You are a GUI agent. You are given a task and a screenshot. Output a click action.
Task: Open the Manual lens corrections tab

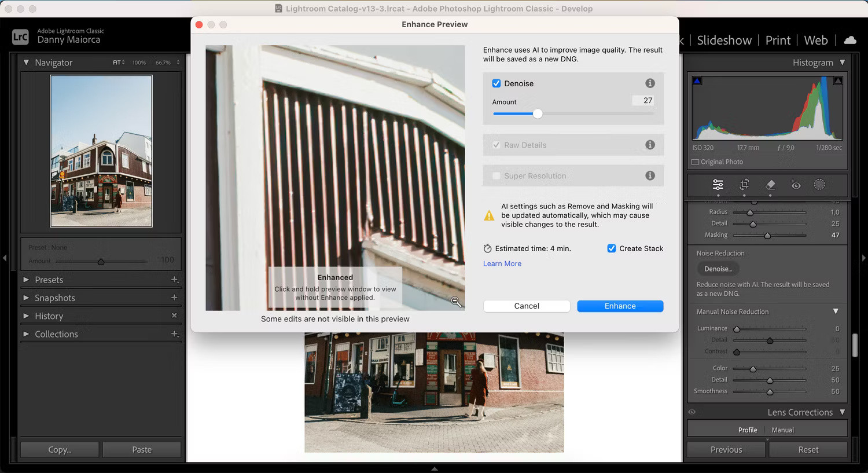click(x=782, y=430)
